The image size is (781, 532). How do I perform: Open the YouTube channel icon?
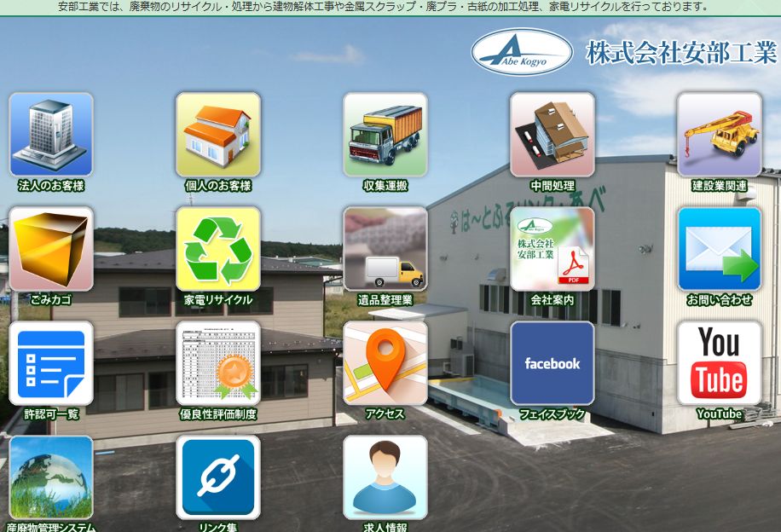(720, 363)
